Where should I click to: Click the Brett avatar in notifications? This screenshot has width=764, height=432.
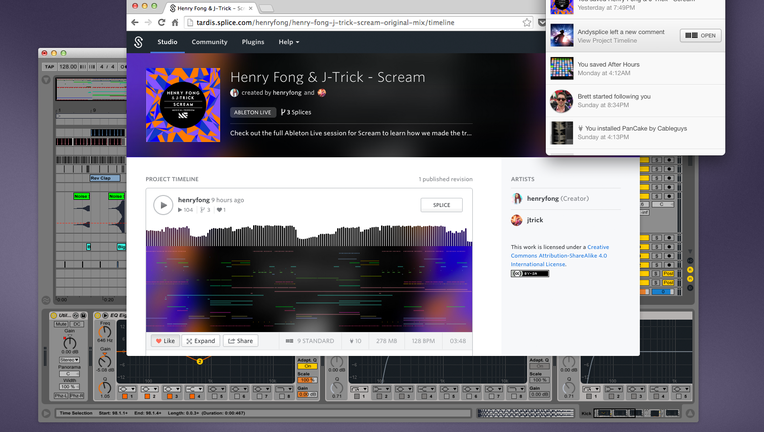point(561,101)
